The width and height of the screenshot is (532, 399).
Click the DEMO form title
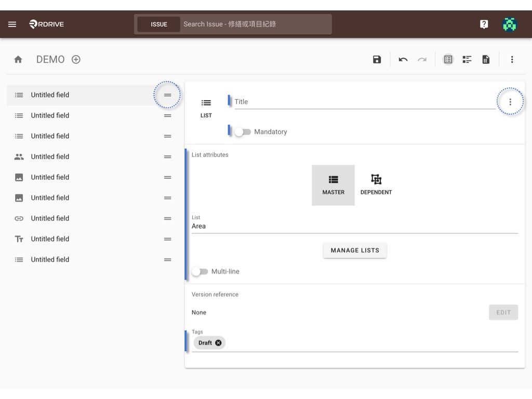(50, 59)
